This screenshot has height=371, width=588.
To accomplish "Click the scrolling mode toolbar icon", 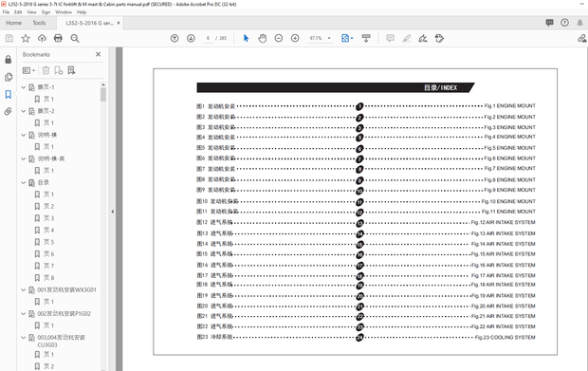I will point(366,38).
